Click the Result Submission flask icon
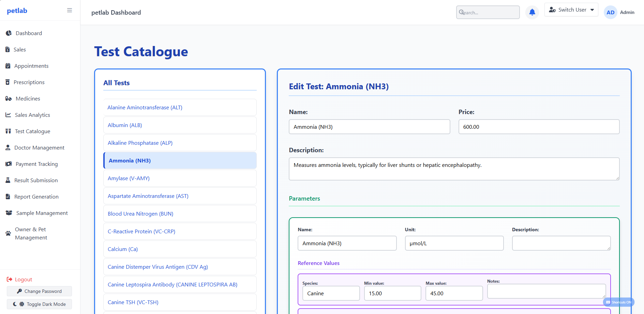Viewport: 644px width, 314px height. (x=8, y=180)
